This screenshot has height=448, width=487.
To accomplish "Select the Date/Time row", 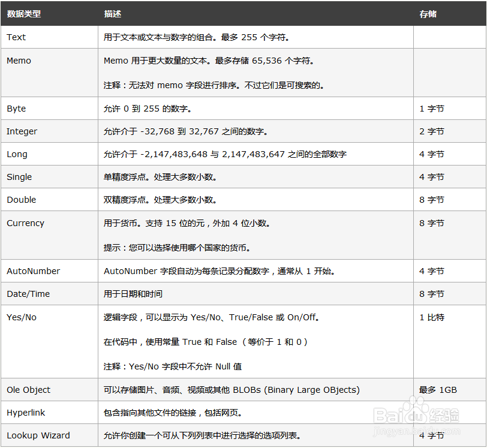I will pyautogui.click(x=28, y=294).
